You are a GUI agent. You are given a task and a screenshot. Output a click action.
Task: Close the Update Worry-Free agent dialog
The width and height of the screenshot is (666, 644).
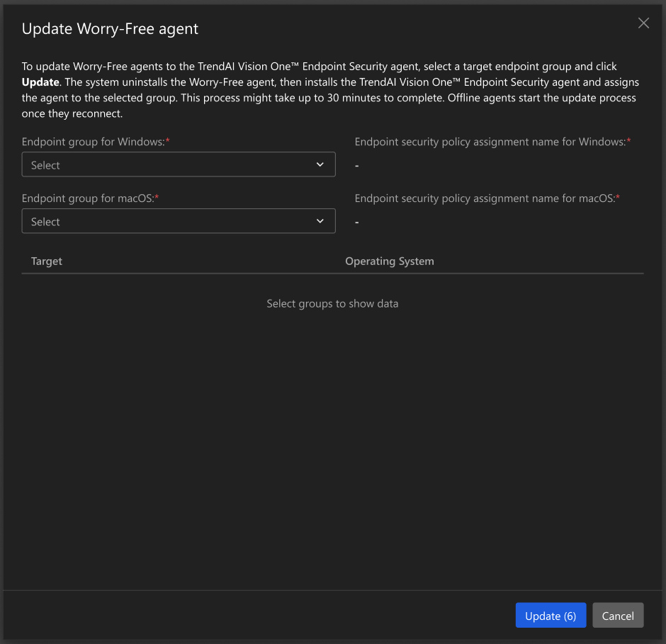pyautogui.click(x=643, y=23)
